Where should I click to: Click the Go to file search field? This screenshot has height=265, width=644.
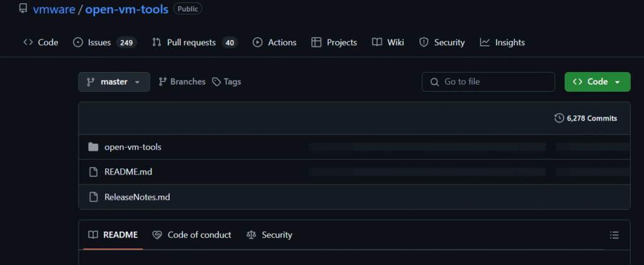click(x=488, y=82)
